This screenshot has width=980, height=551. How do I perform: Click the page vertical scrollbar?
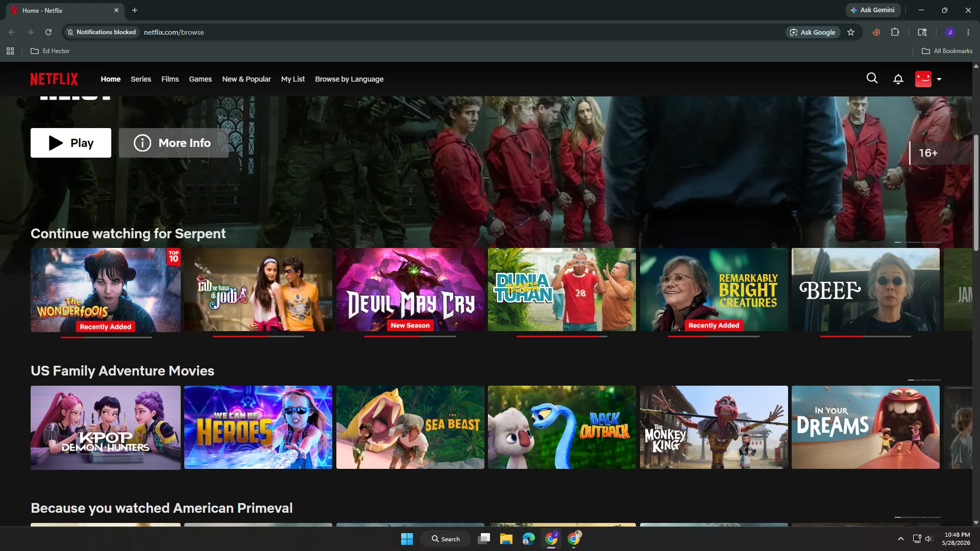tap(976, 193)
